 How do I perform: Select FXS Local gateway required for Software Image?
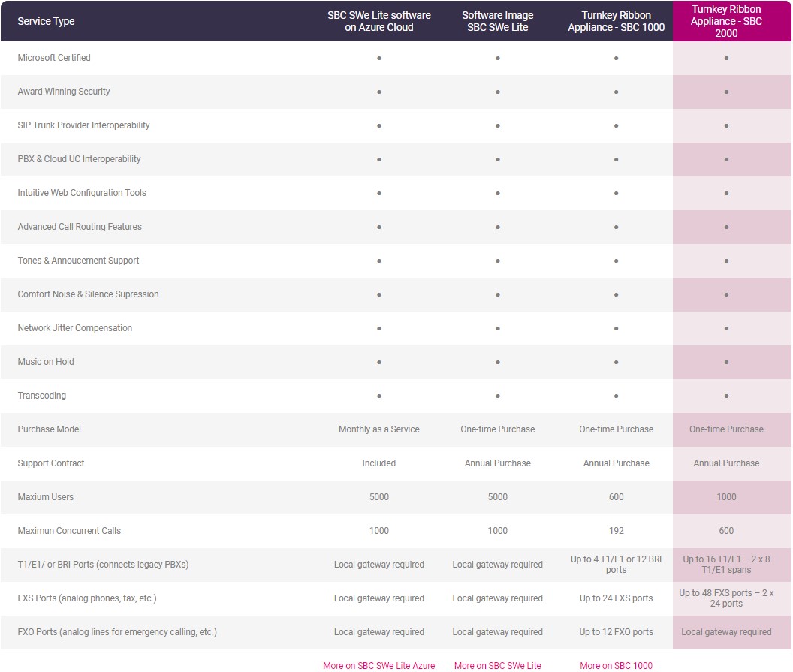click(498, 598)
